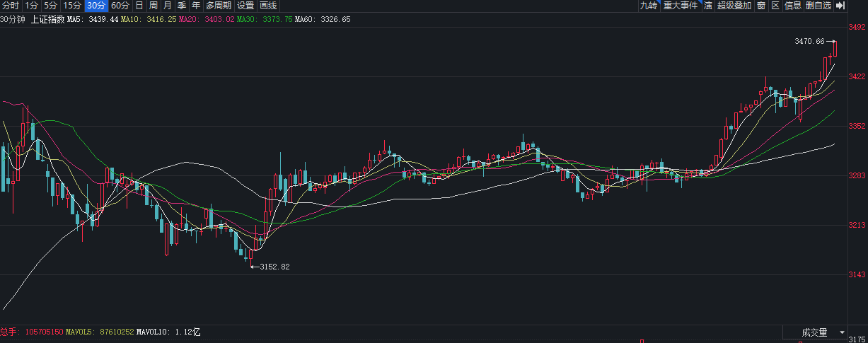Click the magenta MA20 indicator label

click(206, 19)
